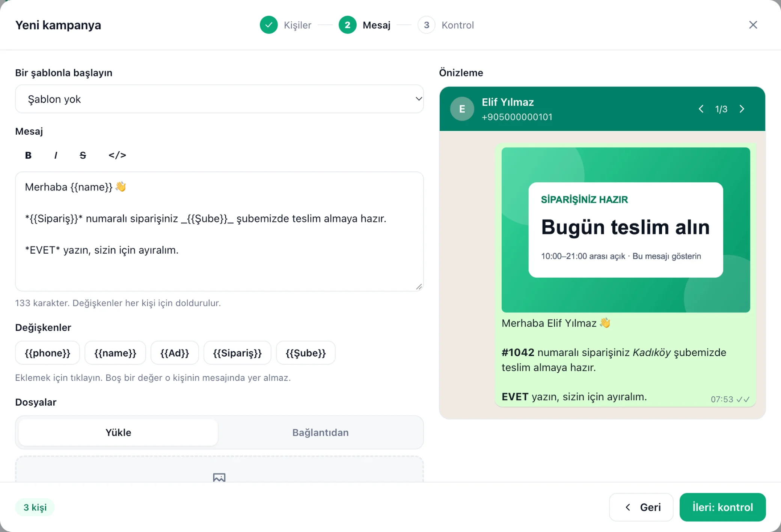781x532 pixels.
Task: Click the Mesaj step number 2
Action: click(348, 25)
